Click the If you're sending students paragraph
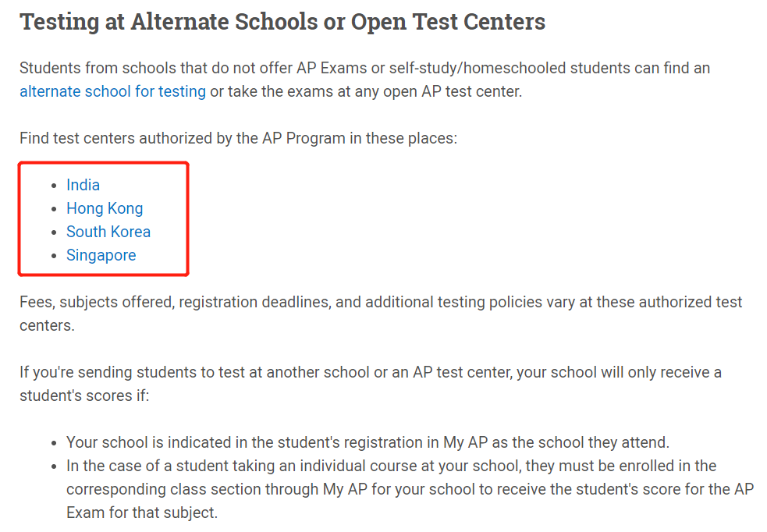This screenshot has width=767, height=532. click(371, 384)
